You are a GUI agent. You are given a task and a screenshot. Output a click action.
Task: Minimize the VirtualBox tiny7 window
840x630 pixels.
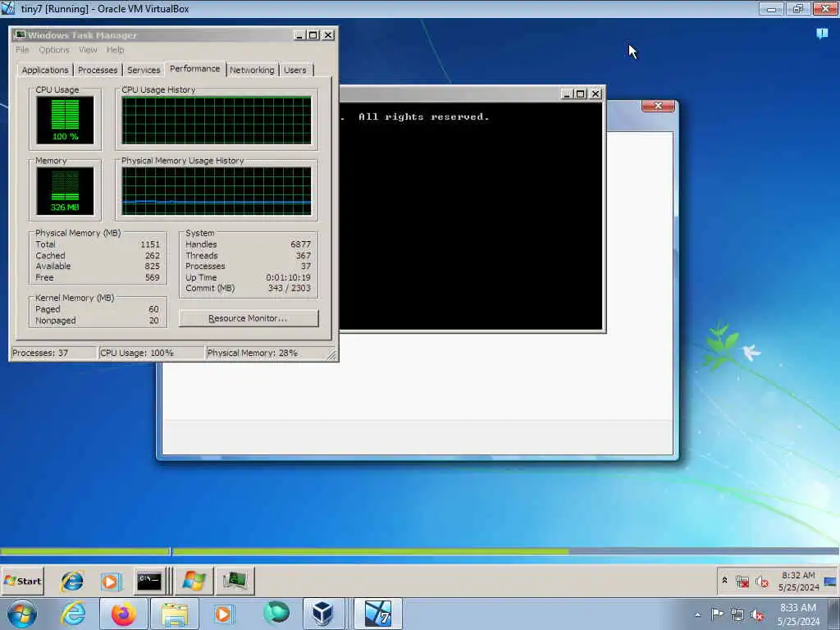coord(771,8)
